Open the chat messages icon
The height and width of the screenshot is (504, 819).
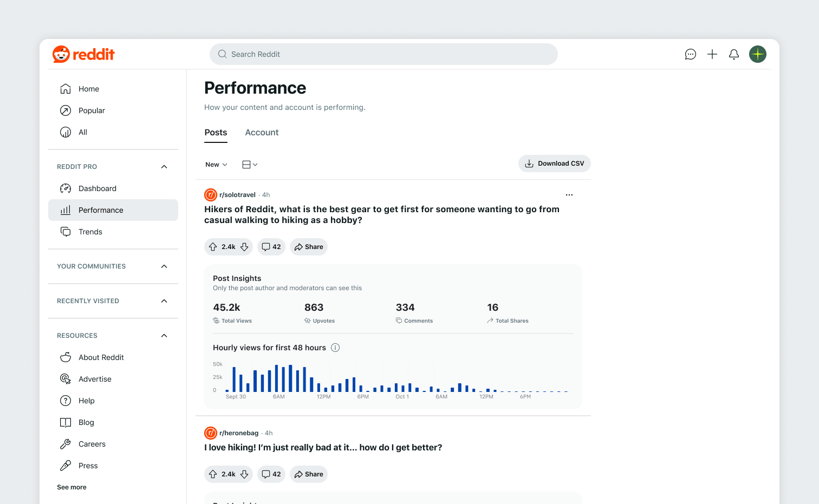click(690, 54)
